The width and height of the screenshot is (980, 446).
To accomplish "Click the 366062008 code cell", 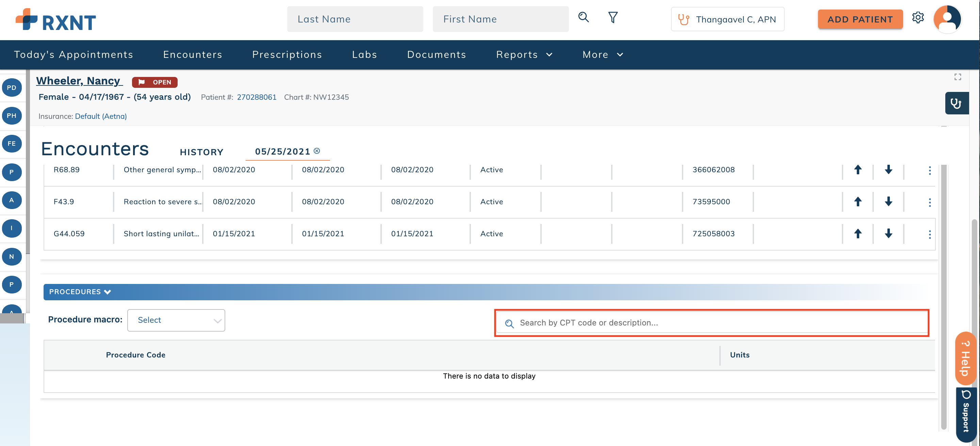I will [713, 170].
